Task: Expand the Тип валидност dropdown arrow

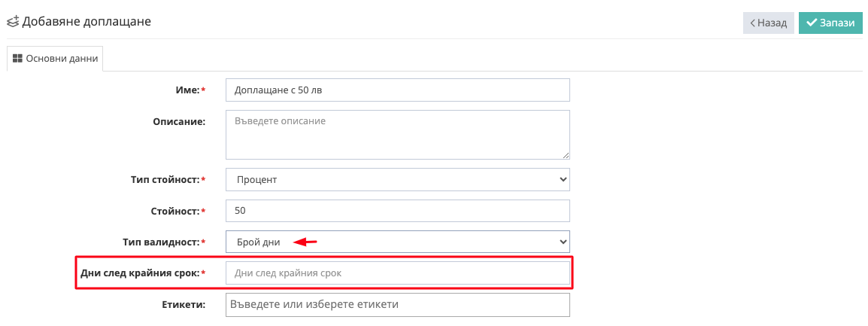Action: (x=563, y=242)
